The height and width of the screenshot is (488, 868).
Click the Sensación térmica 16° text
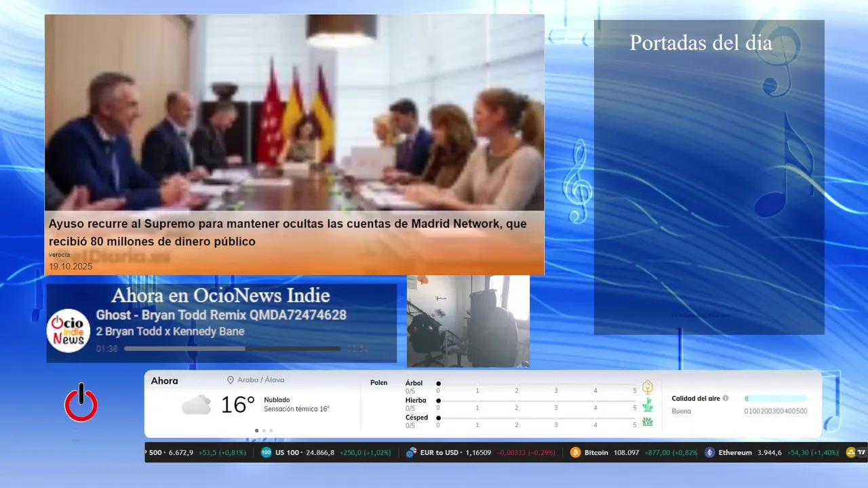coord(296,409)
